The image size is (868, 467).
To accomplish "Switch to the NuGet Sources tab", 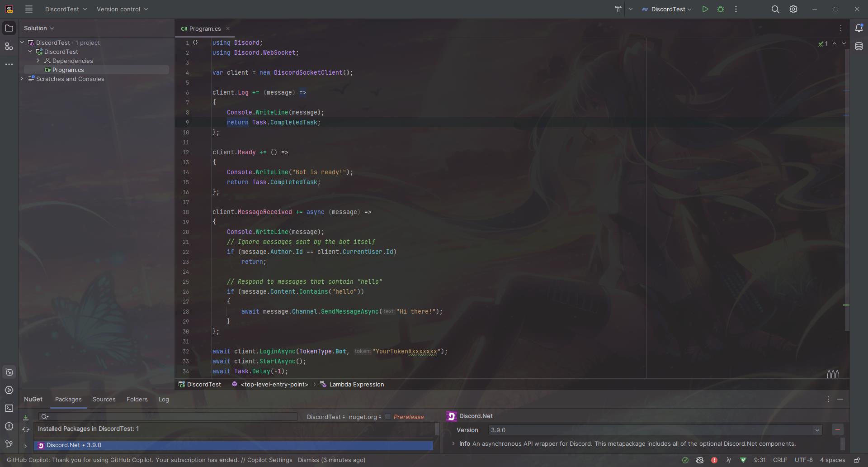I will (104, 399).
